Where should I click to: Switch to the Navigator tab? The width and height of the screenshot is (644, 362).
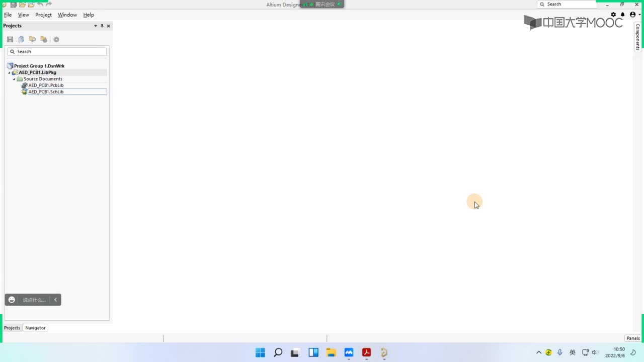click(35, 328)
